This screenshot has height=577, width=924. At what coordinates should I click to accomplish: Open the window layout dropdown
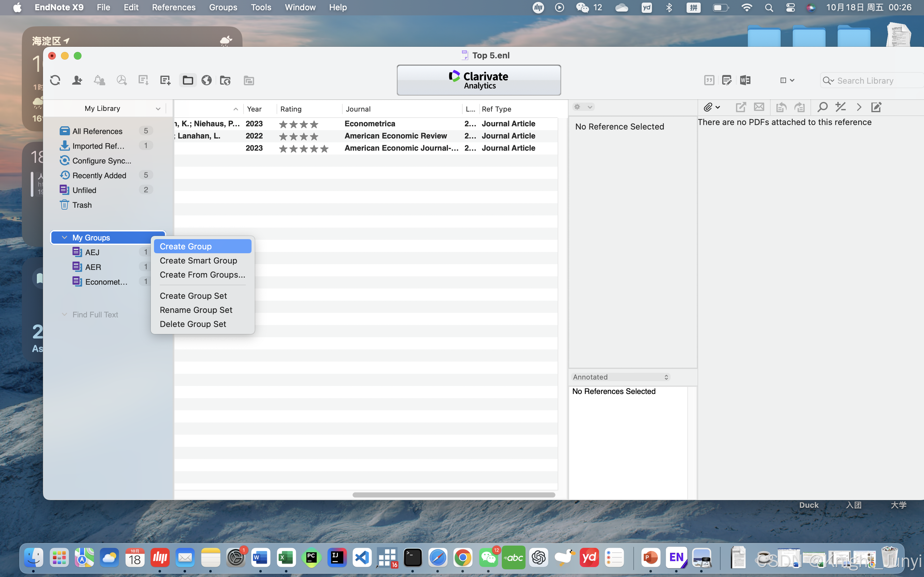pyautogui.click(x=787, y=80)
